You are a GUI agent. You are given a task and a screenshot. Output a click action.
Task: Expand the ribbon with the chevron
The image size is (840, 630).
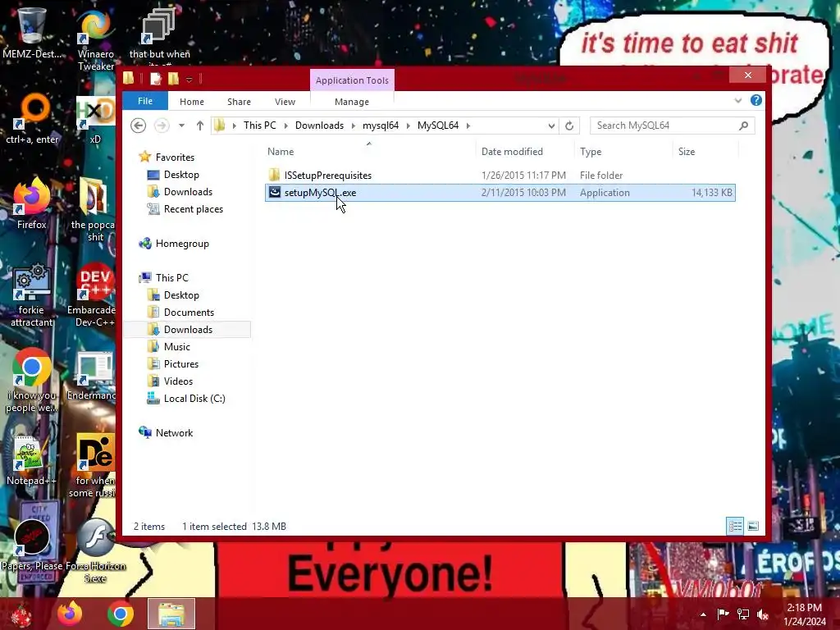point(737,100)
